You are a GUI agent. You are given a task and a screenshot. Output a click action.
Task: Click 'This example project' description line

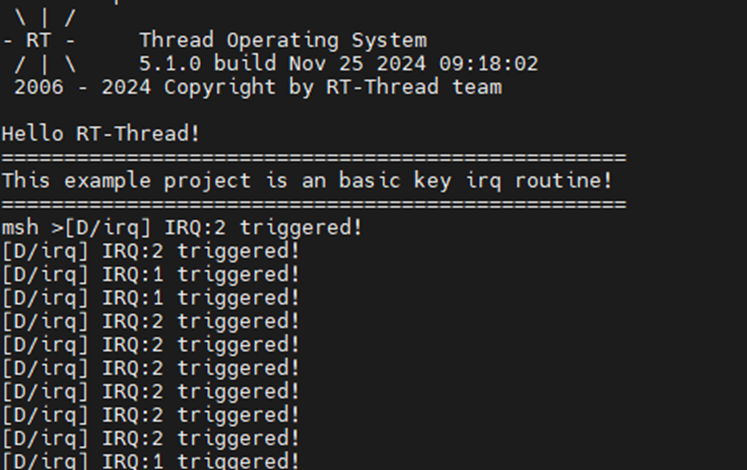point(127,181)
